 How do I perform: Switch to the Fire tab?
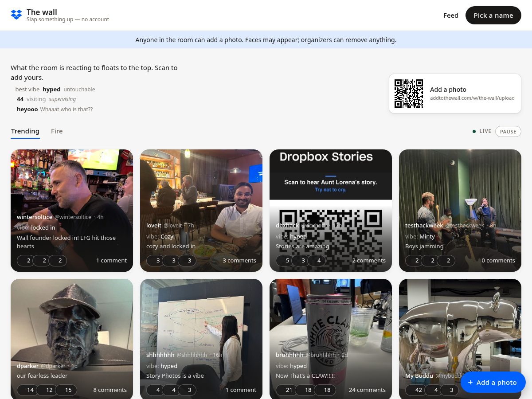57,131
